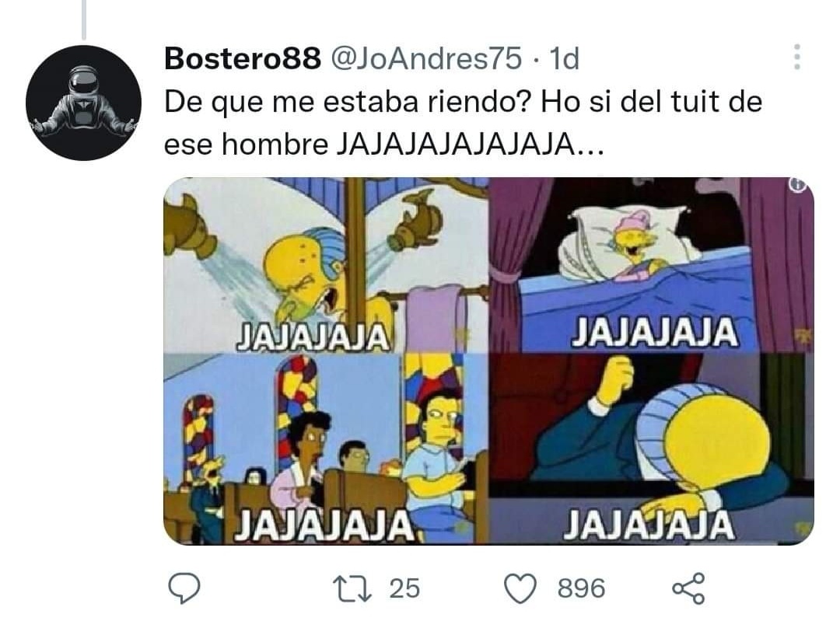Image resolution: width=840 pixels, height=628 pixels.
Task: Open the three-dot more options menu
Action: tap(797, 57)
